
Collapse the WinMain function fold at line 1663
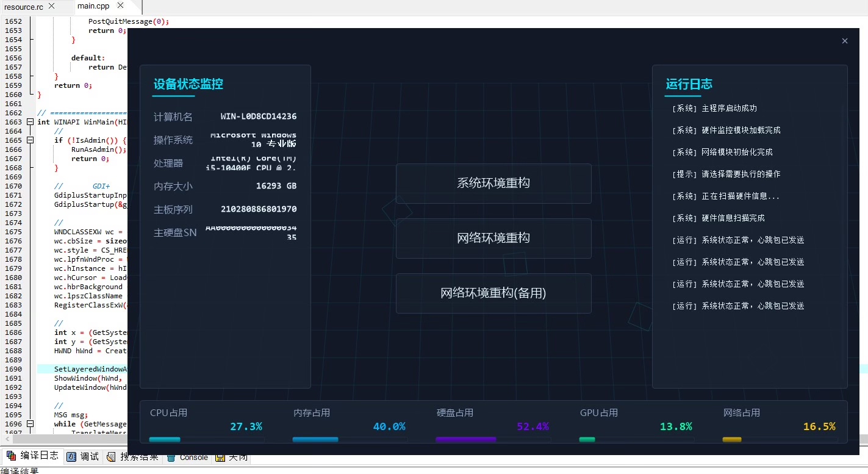30,122
